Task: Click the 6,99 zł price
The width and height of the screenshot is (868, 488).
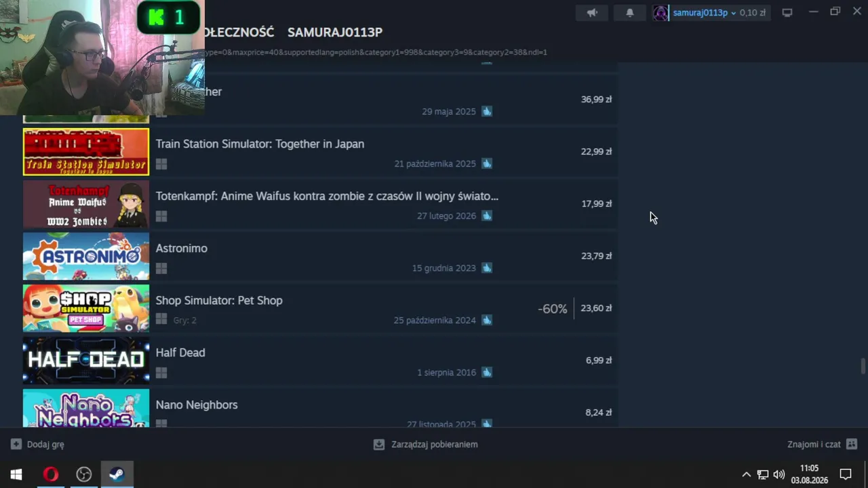Action: tap(599, 360)
